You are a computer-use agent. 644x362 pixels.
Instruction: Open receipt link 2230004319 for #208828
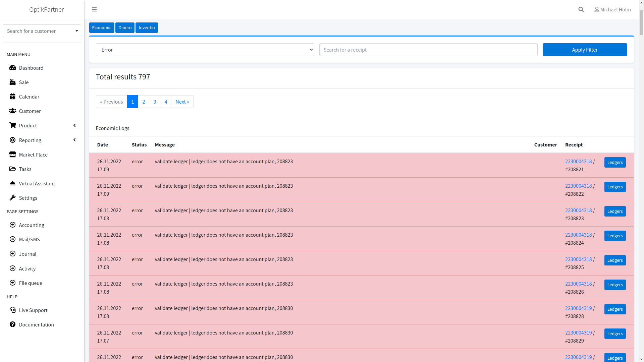pyautogui.click(x=578, y=308)
